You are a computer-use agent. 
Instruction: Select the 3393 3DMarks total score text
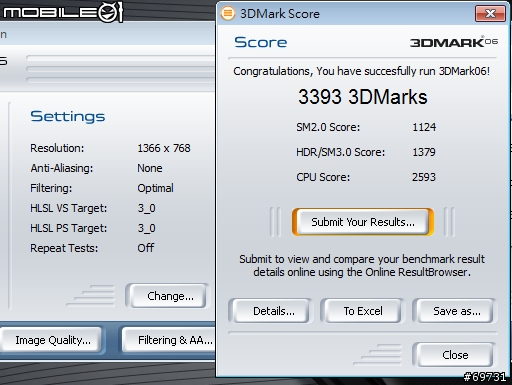(x=363, y=97)
